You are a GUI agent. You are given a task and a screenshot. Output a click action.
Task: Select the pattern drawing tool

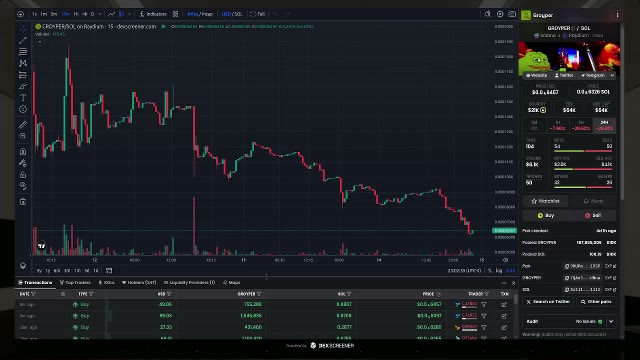(x=23, y=63)
